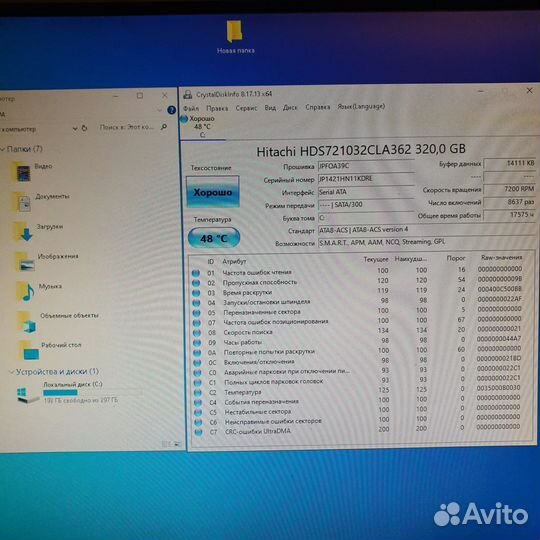Image resolution: width=540 pixels, height=540 pixels.
Task: Collapse the Папки (7) group
Action: 3,149
